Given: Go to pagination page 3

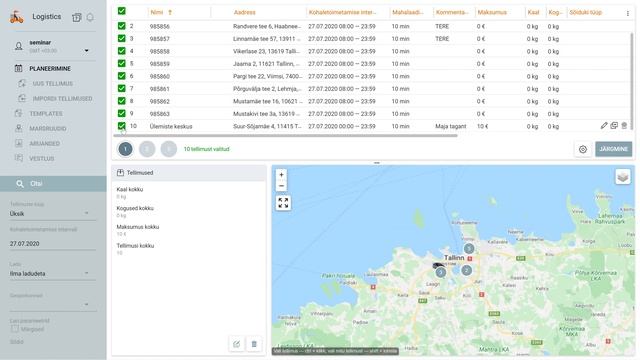Looking at the screenshot, I should [169, 149].
